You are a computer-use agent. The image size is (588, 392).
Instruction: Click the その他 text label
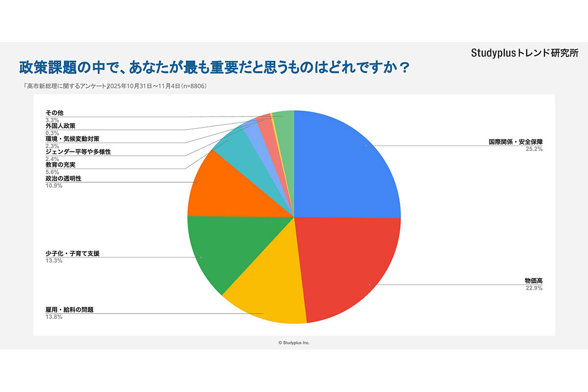[x=54, y=113]
